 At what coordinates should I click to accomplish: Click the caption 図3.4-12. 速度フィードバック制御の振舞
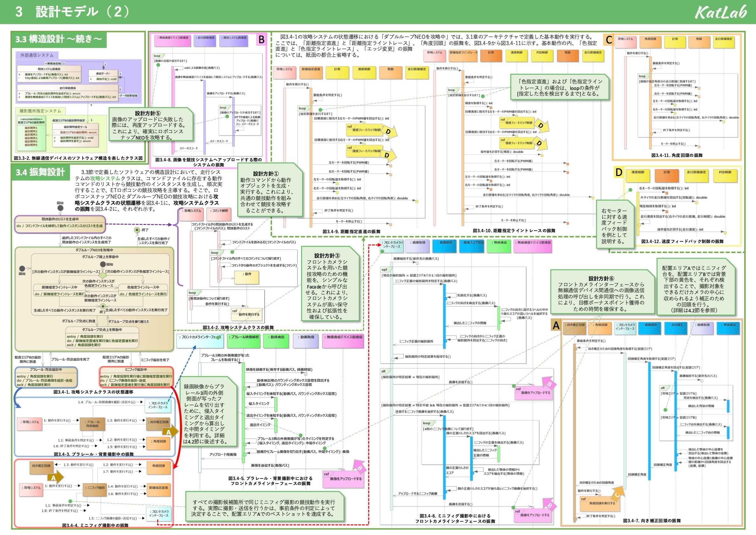(x=682, y=241)
